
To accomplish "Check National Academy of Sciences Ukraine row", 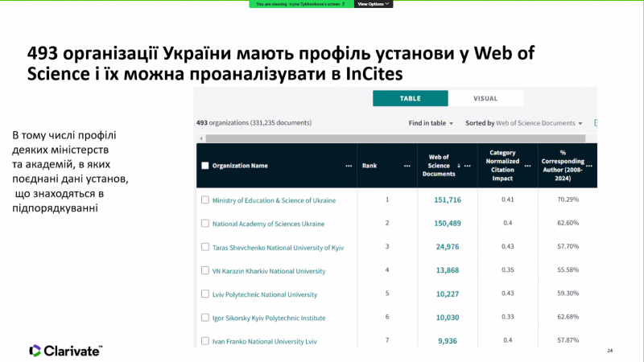I will tap(205, 224).
